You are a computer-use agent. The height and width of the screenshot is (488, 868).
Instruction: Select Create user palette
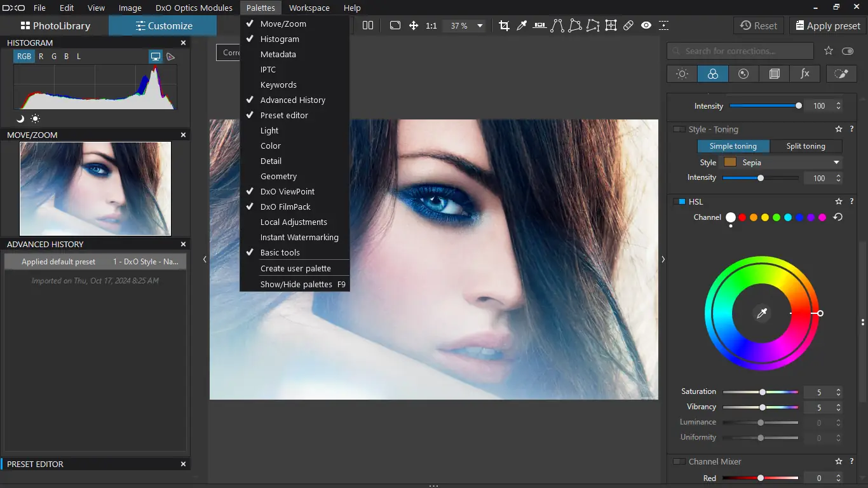pyautogui.click(x=295, y=268)
